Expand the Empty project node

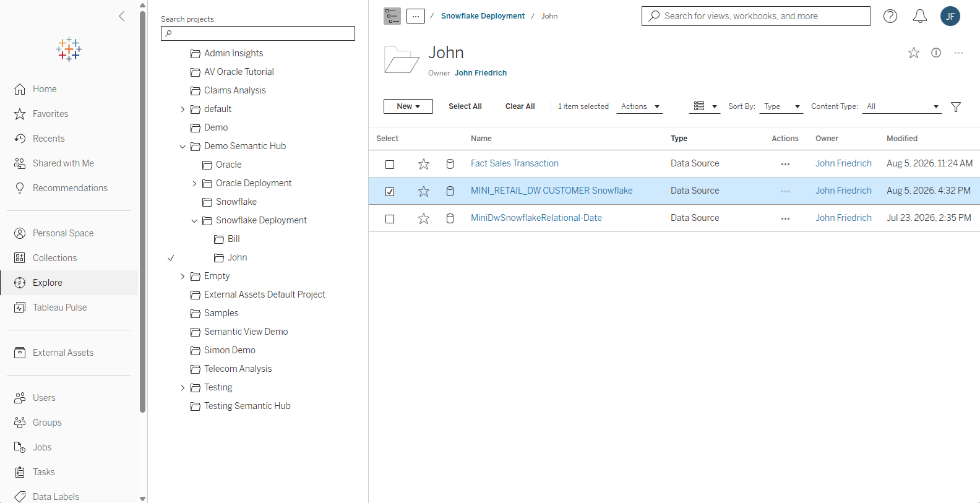(183, 277)
